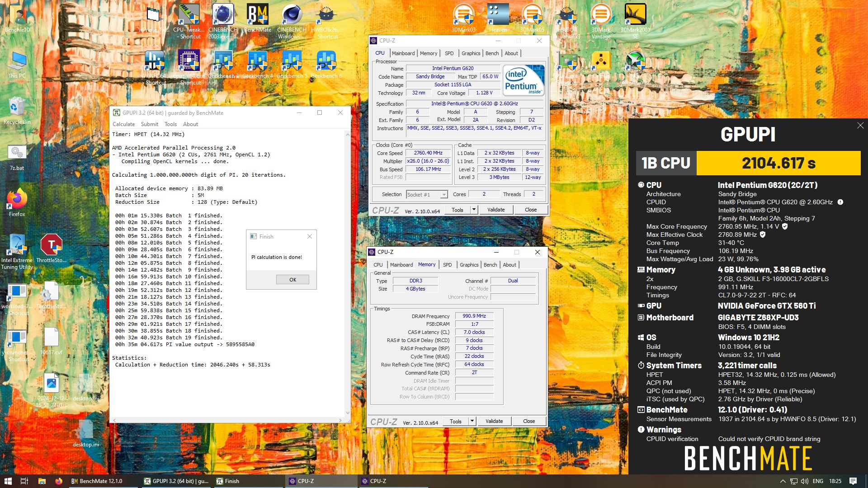Click the GPUPI log vertical scrollbar
Viewport: 868px width, 488px height.
(348, 273)
